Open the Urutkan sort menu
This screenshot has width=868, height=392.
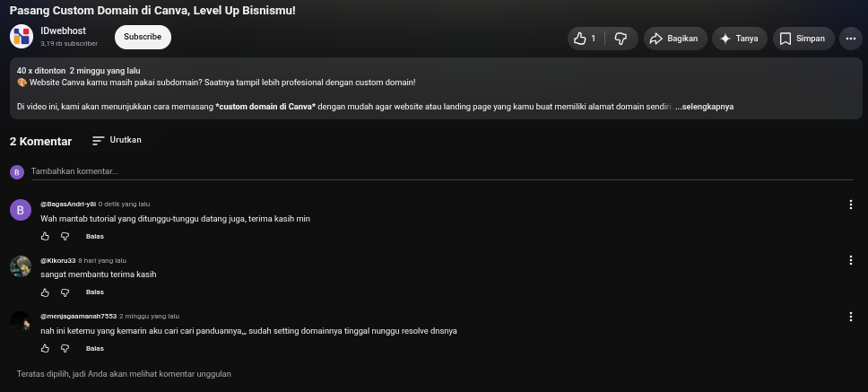click(117, 140)
